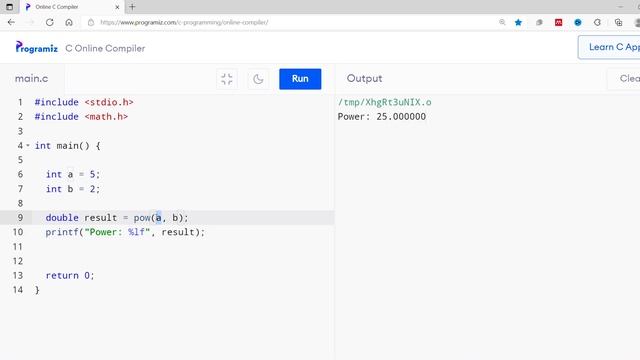Open a new browser tab
This screenshot has height=360, width=640.
point(132,7)
